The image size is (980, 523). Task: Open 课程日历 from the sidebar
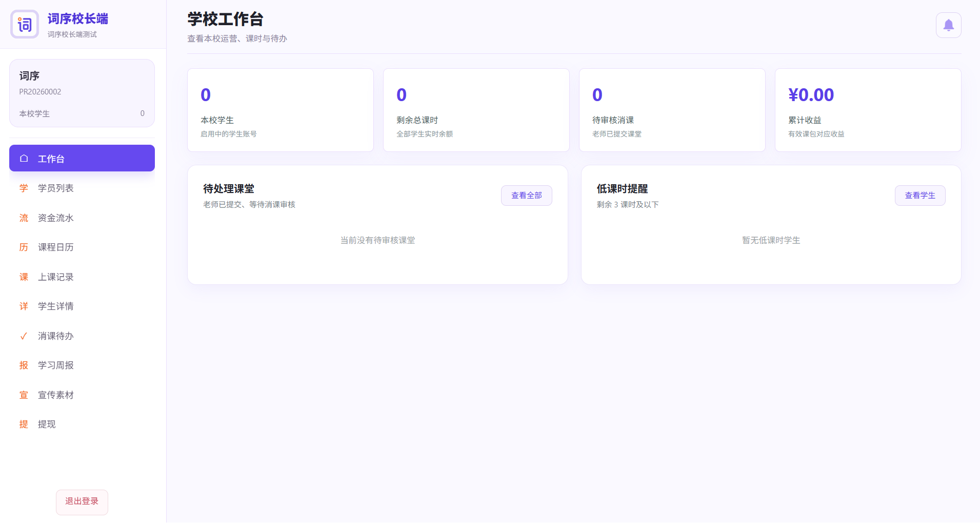pos(82,247)
